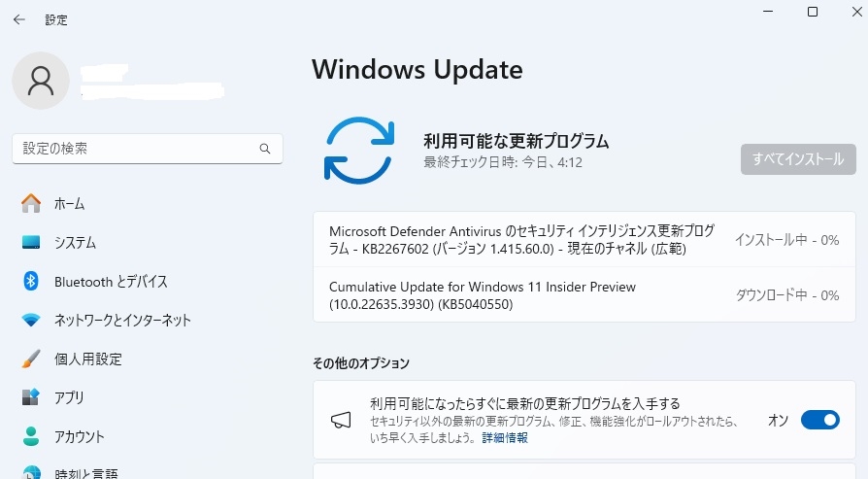The height and width of the screenshot is (479, 868).
Task: Click the Bluetooth icon in sidebar
Action: tap(31, 281)
